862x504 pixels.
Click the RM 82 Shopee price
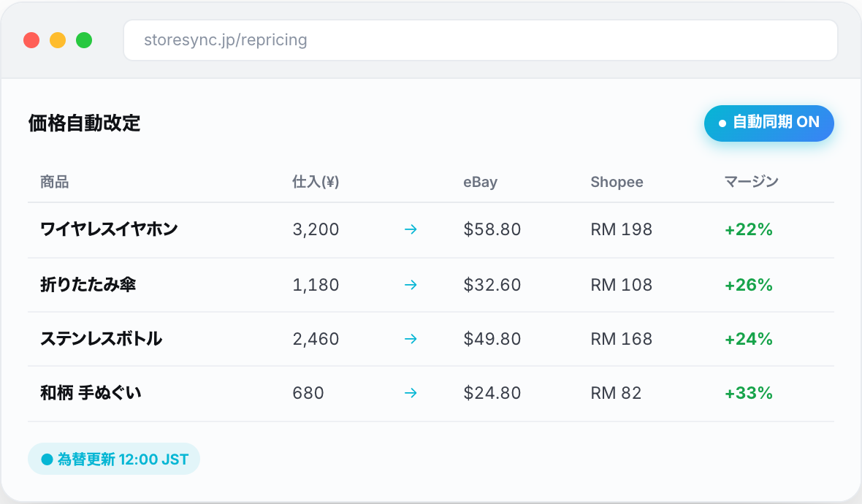pos(616,393)
